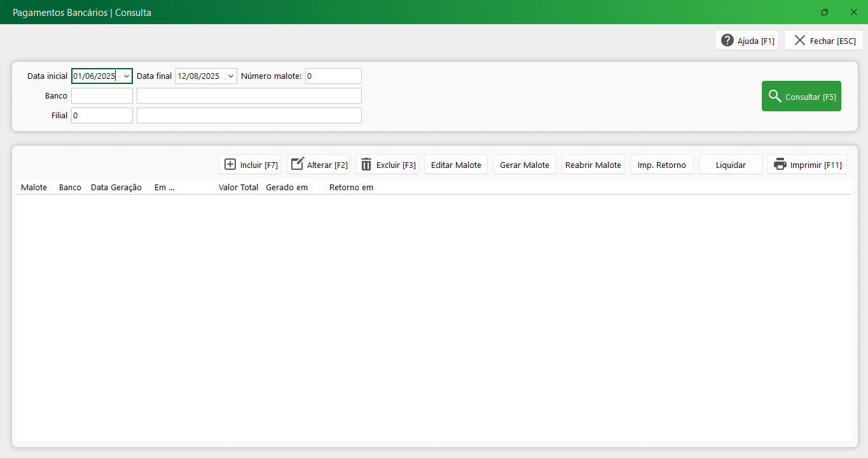Viewport: 868px width, 458px height.
Task: Click the Incluir plus icon
Action: pyautogui.click(x=230, y=165)
